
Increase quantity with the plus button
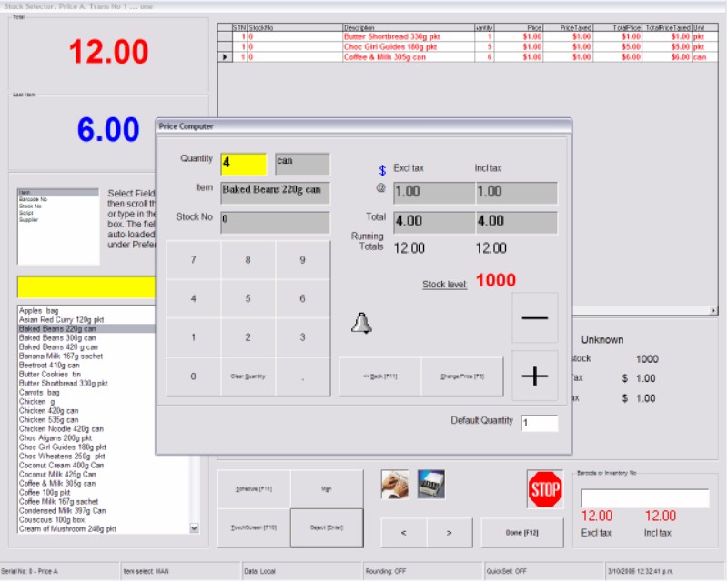(534, 376)
